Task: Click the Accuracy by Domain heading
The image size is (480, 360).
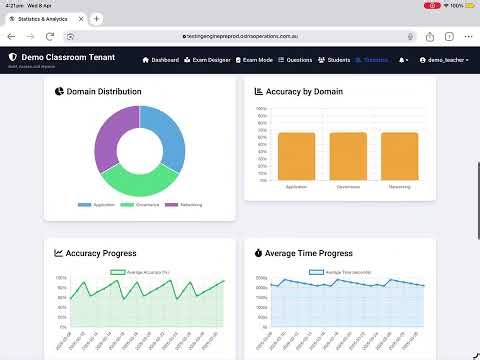Action: (x=304, y=91)
